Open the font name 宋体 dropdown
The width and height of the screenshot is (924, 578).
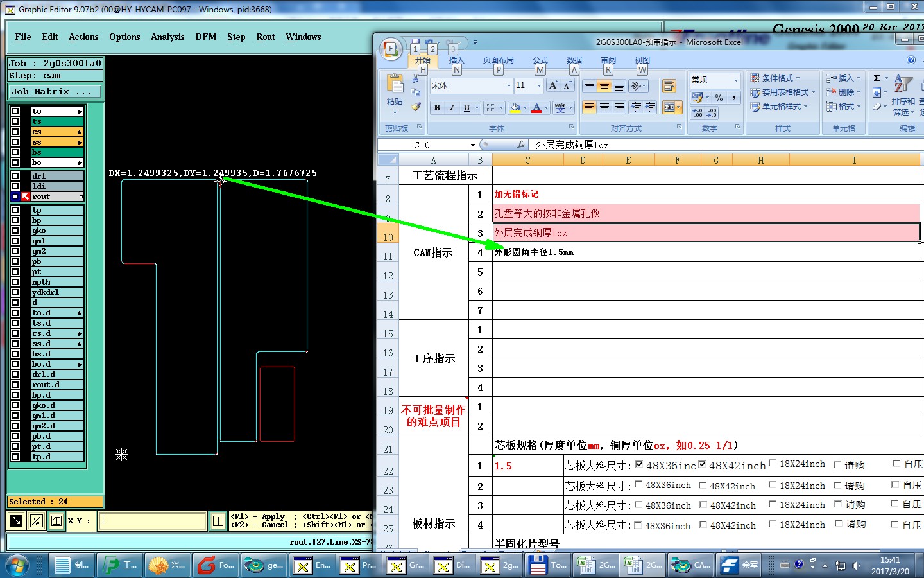point(509,85)
